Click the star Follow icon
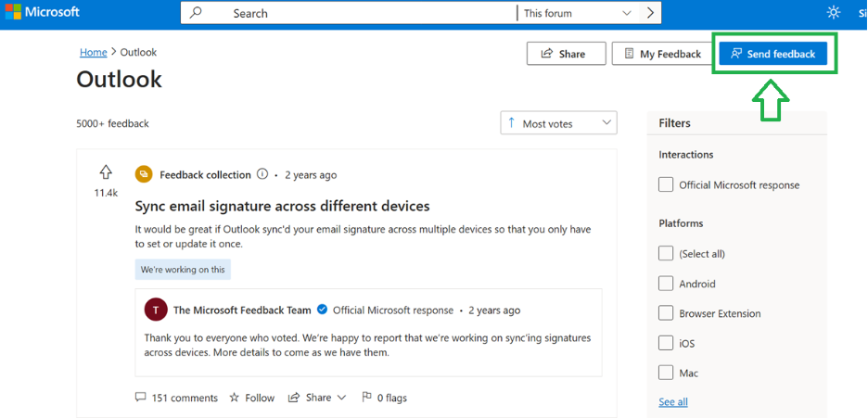868x418 pixels. [x=235, y=398]
